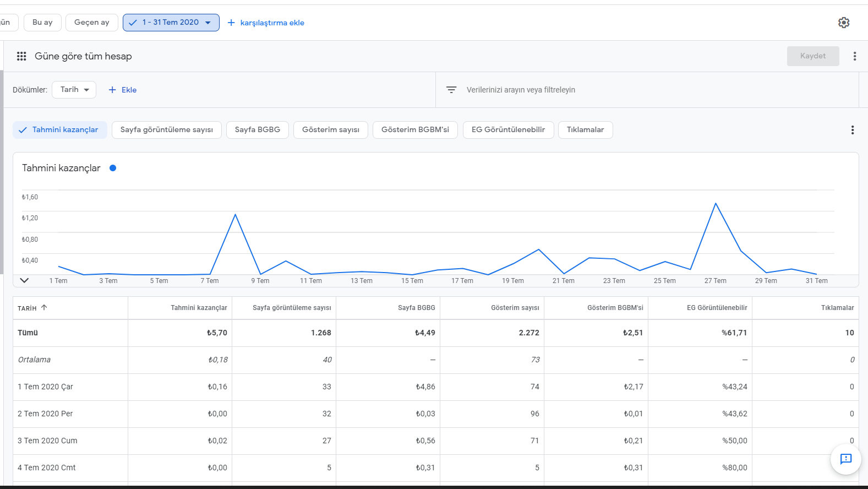Open the feedback chat bubble icon
Viewport: 868px width, 489px height.
pyautogui.click(x=846, y=459)
